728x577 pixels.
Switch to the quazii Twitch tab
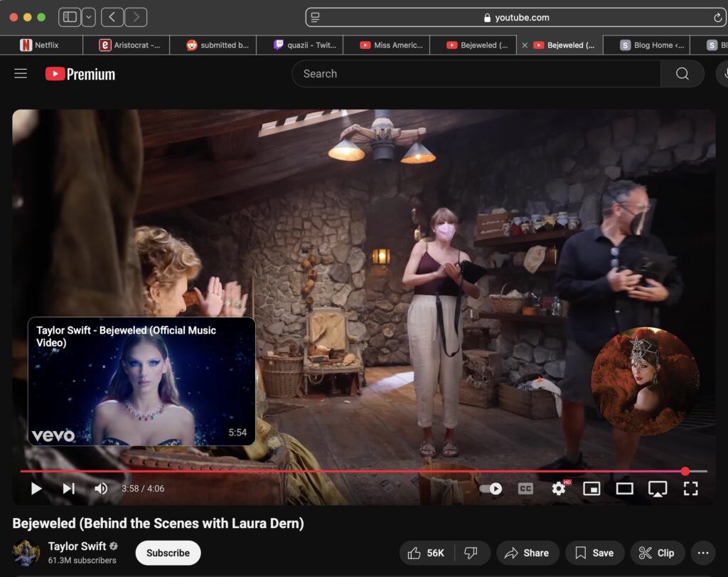(x=300, y=45)
